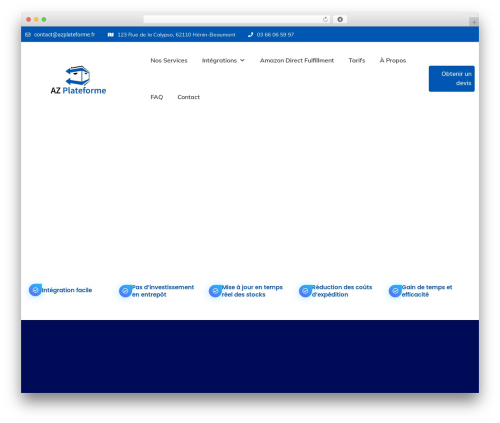Click the round extension icon next to address bar
500x423 pixels.
coord(340,19)
